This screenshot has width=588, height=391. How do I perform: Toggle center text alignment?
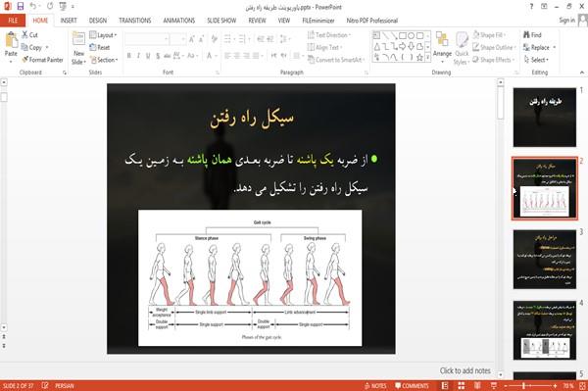pyautogui.click(x=237, y=56)
